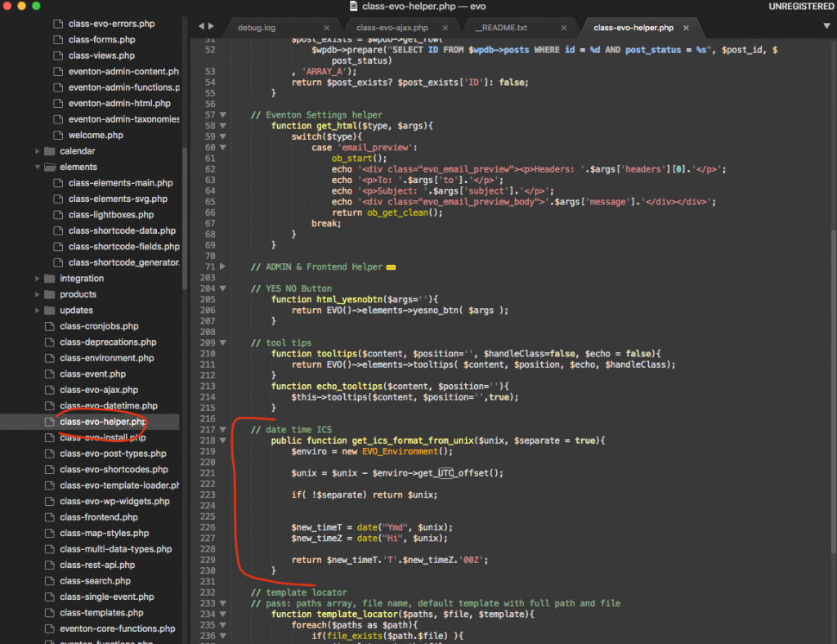Open class-evo-shortcodes.php in the sidebar
Screen dimensions: 837x644
point(114,470)
